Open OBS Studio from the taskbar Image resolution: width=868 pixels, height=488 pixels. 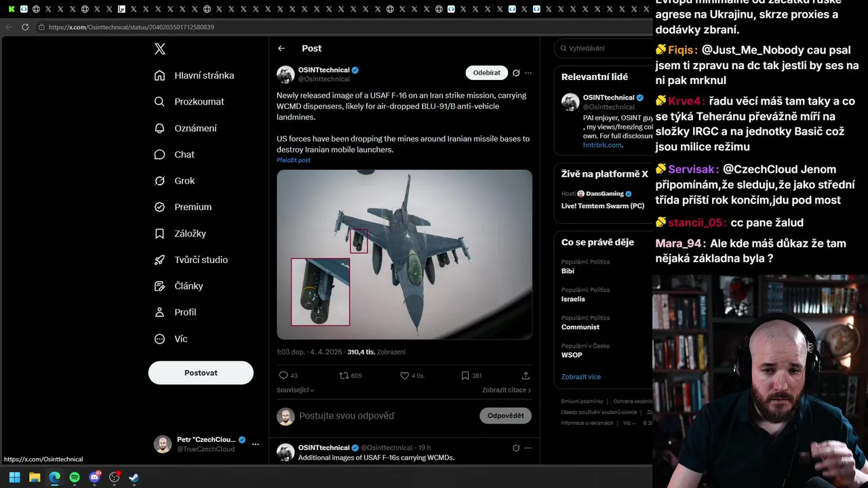115,477
